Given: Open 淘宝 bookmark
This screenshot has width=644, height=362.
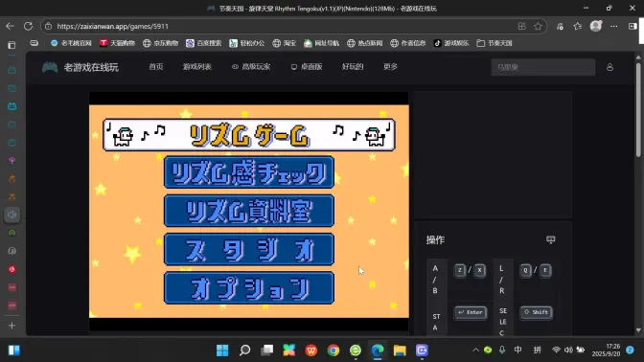Looking at the screenshot, I should [285, 43].
